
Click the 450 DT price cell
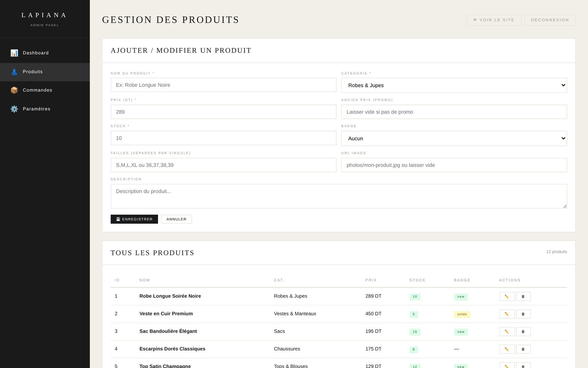click(x=373, y=314)
